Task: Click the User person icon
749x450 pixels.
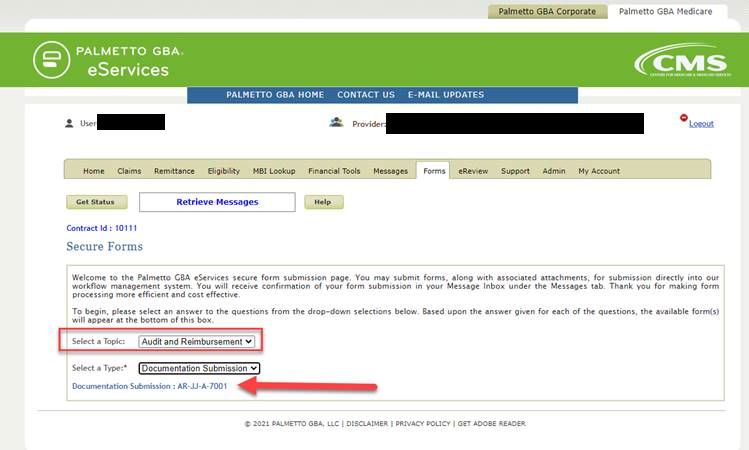Action: pyautogui.click(x=69, y=123)
